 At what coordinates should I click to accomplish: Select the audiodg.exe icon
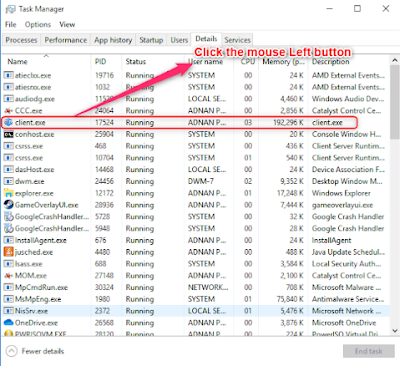pyautogui.click(x=8, y=99)
